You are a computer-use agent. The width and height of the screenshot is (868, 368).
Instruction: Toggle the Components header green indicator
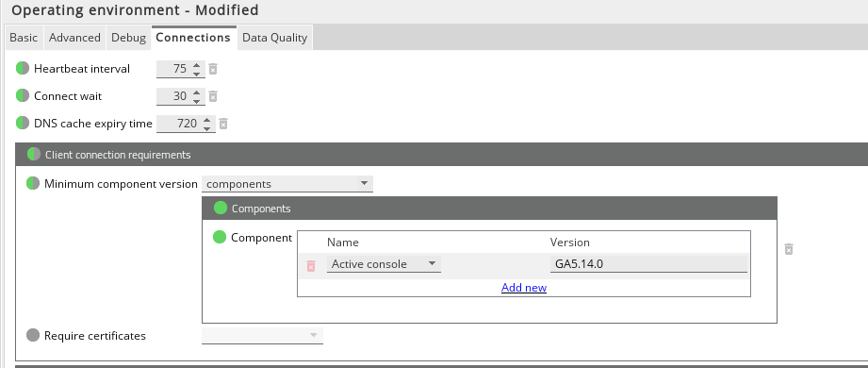pos(221,209)
